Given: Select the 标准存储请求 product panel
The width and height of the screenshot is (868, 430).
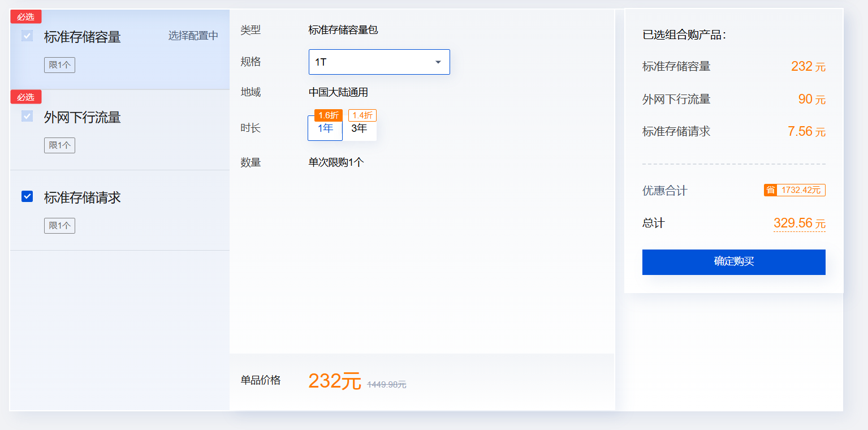Looking at the screenshot, I should 119,210.
